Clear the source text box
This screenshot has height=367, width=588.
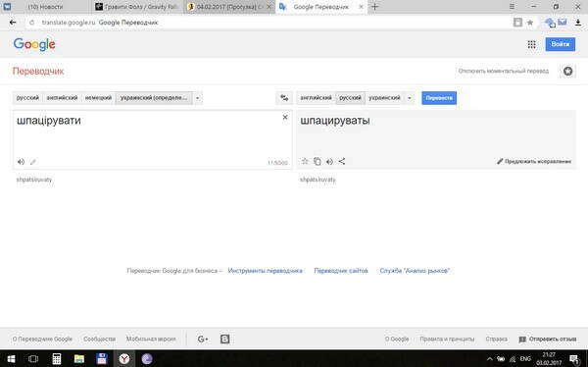(285, 117)
